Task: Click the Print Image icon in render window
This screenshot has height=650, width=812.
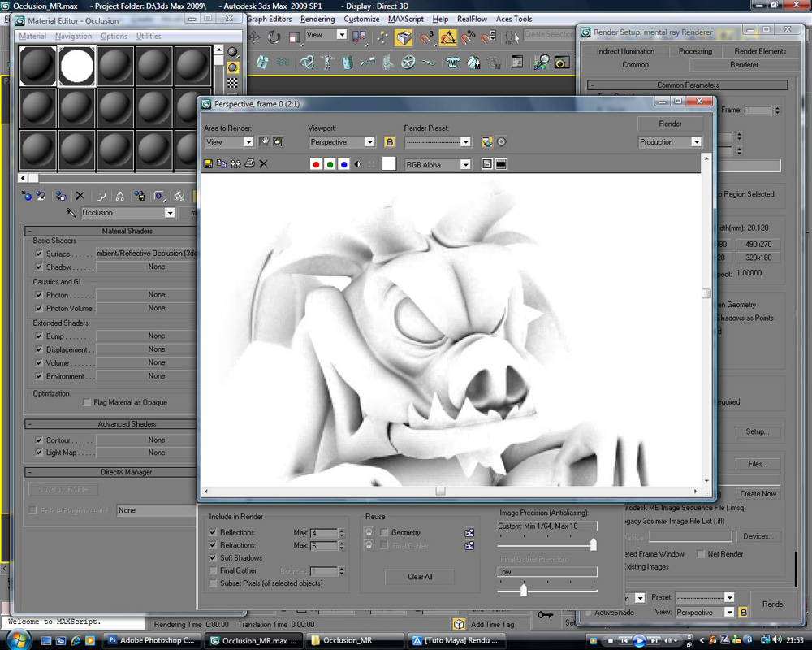Action: click(249, 164)
